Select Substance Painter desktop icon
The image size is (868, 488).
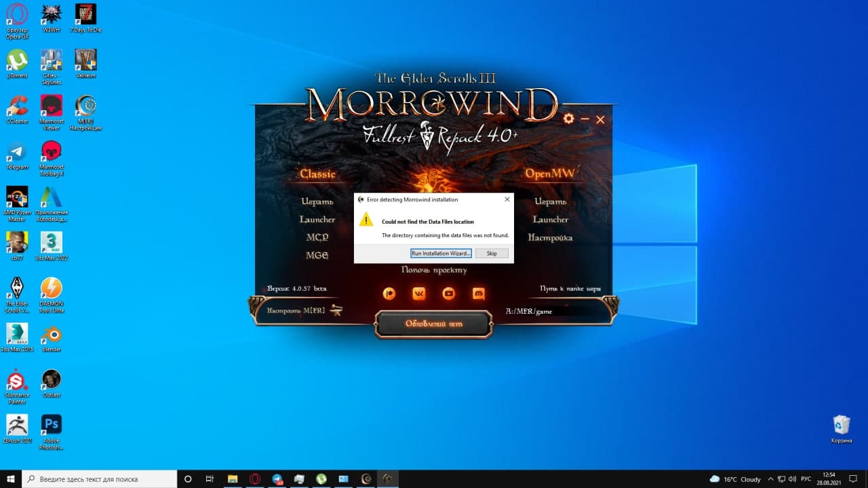[17, 386]
